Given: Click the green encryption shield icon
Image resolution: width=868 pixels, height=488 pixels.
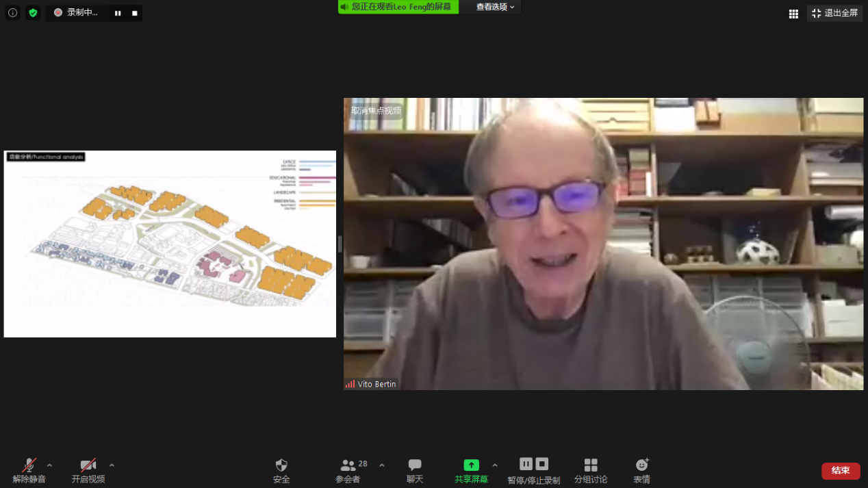Looking at the screenshot, I should [x=33, y=12].
